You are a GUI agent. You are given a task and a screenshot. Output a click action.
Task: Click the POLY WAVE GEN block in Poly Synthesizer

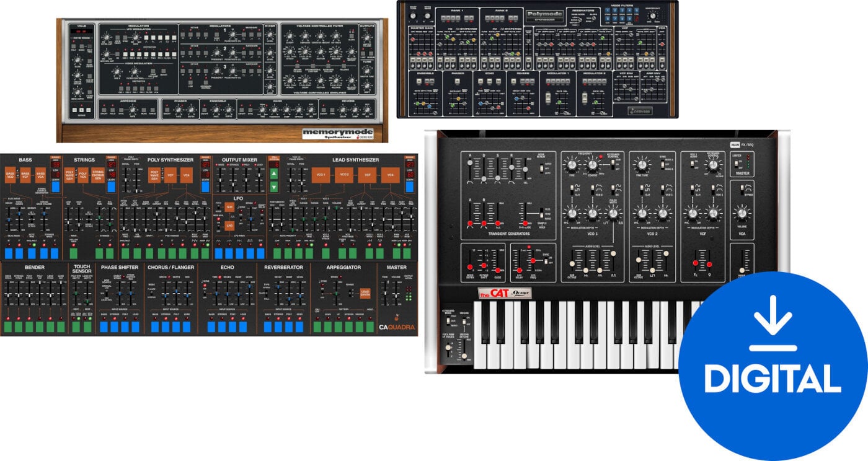click(153, 174)
